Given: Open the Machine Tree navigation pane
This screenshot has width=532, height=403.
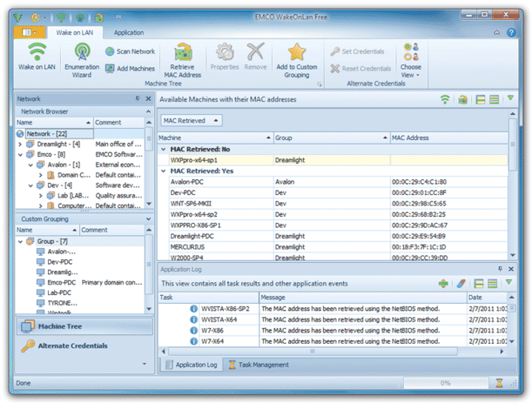Looking at the screenshot, I should tap(85, 326).
